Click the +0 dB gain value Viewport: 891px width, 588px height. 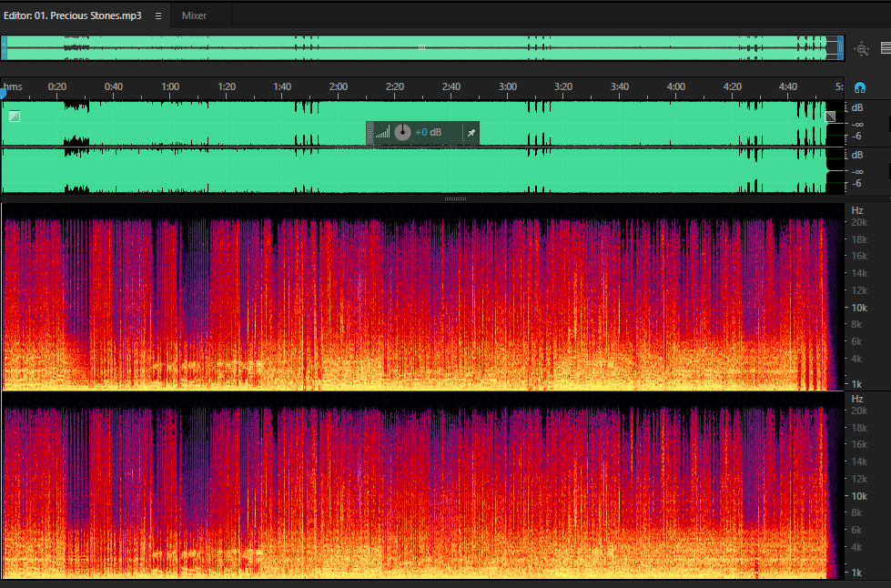point(429,132)
